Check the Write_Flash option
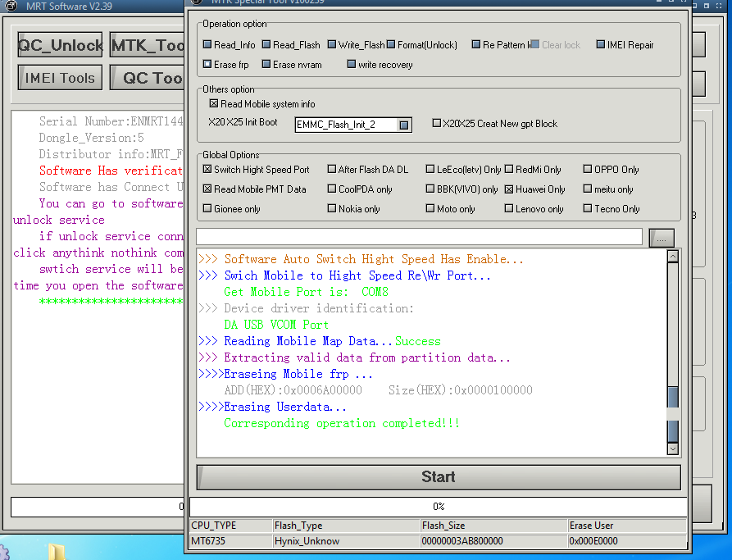The width and height of the screenshot is (732, 560). [332, 45]
